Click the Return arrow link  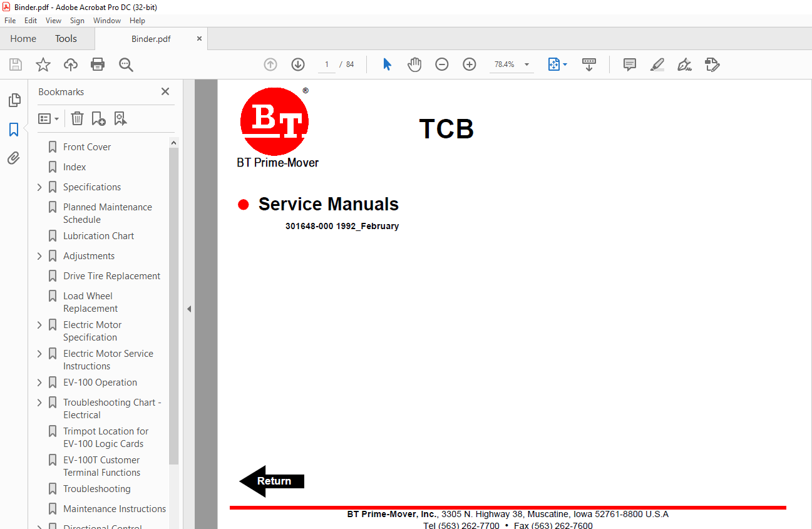tap(272, 481)
